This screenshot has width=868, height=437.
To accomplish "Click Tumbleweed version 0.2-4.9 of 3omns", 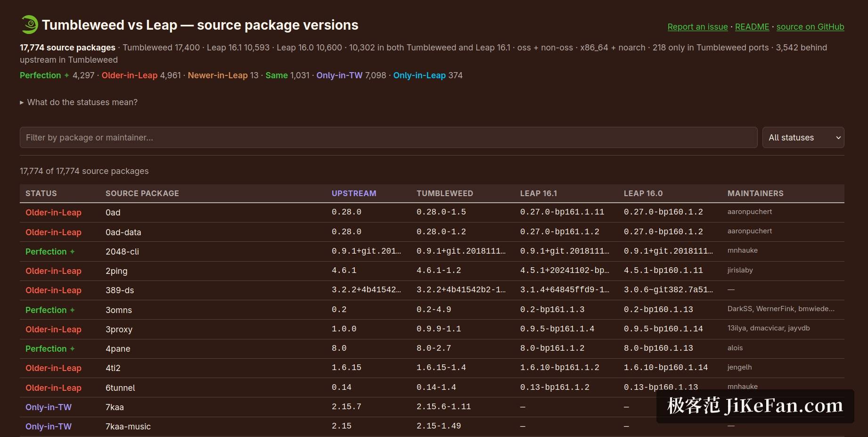I will click(x=434, y=310).
